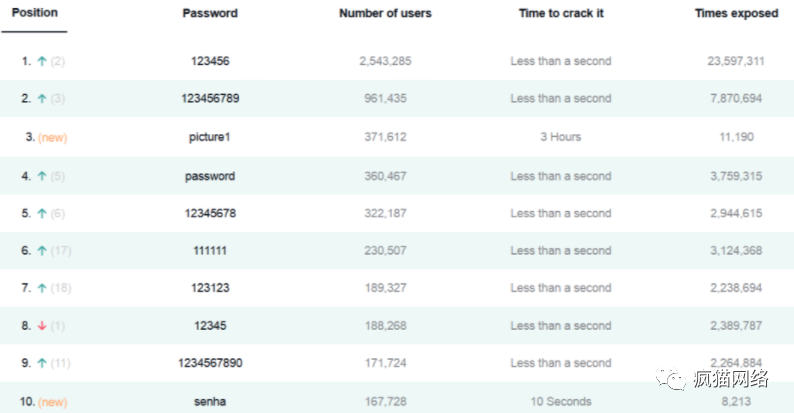Viewport: 794px width, 413px height.
Task: Click Less than a second for 123456
Action: coord(561,61)
